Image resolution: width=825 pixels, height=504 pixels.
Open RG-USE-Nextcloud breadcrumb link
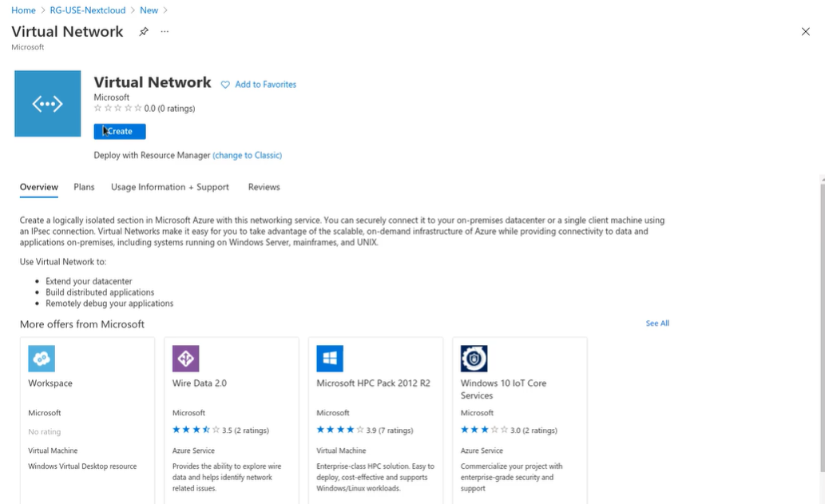88,10
